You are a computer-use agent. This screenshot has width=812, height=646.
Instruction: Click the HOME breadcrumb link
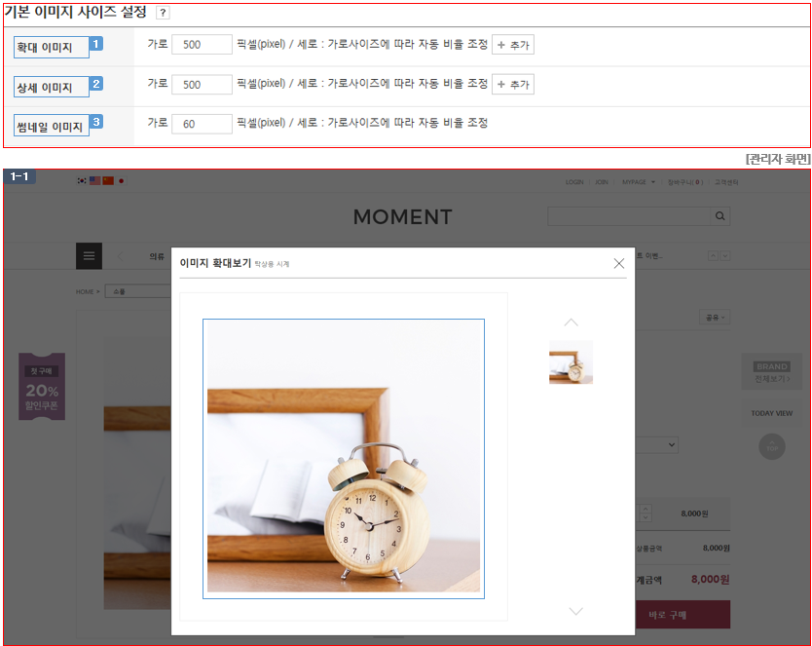(85, 291)
